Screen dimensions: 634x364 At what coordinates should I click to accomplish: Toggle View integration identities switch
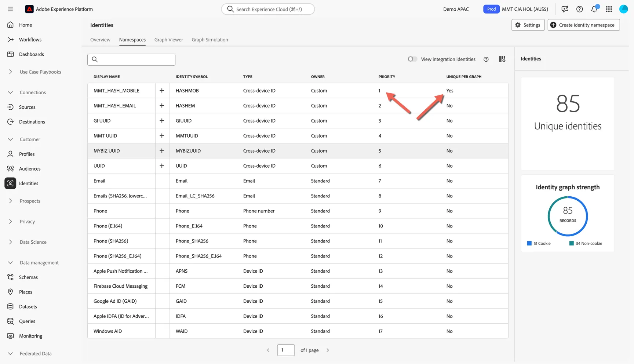[x=412, y=59]
